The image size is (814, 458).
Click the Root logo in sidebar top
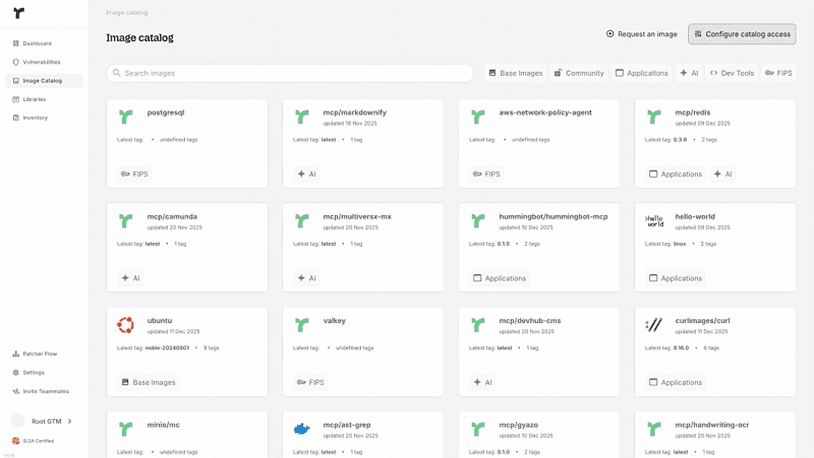point(19,13)
